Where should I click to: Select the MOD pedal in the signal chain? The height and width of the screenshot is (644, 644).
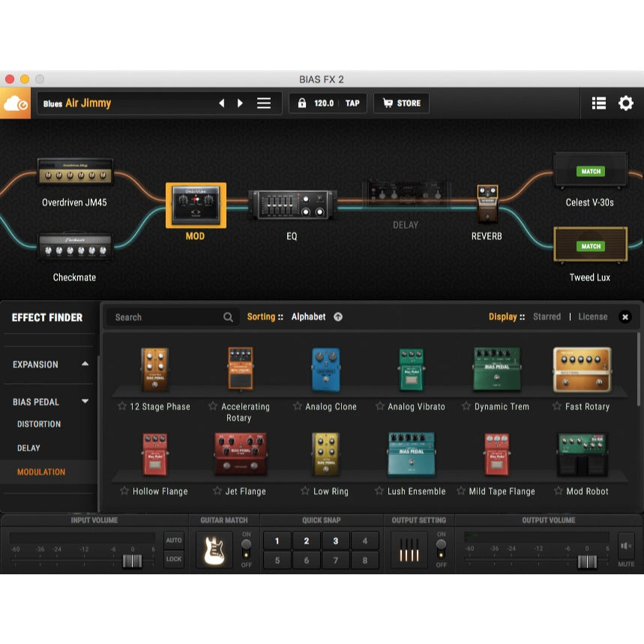click(x=195, y=204)
